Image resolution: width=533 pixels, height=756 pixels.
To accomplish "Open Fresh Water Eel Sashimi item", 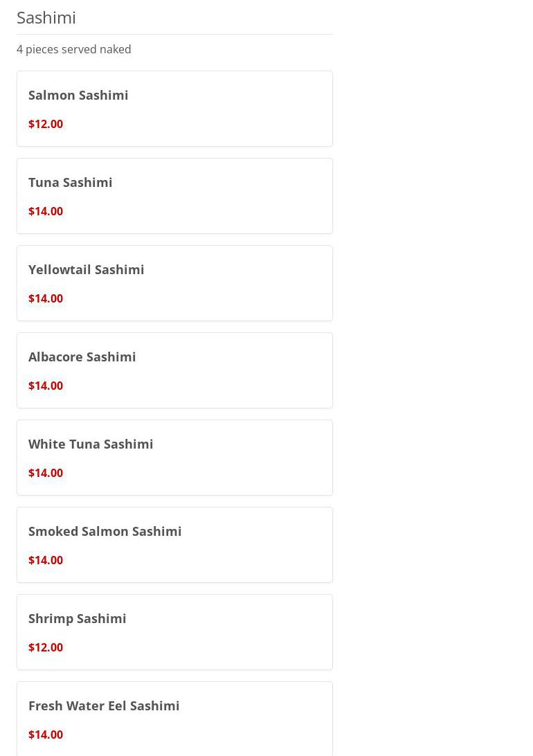I will [x=104, y=705].
